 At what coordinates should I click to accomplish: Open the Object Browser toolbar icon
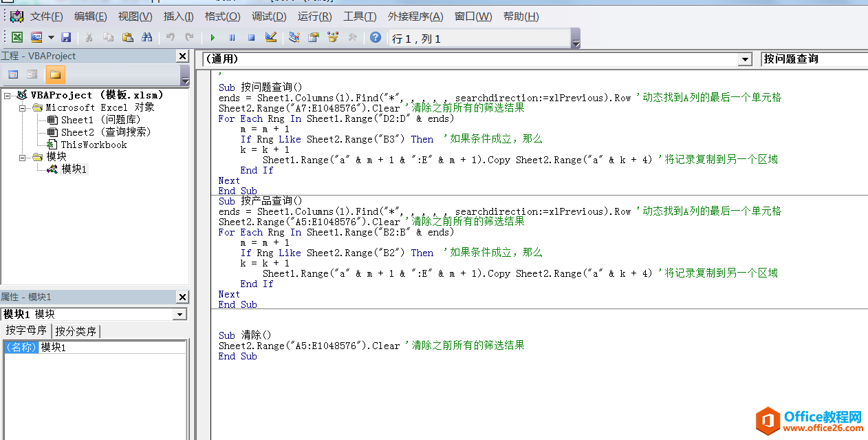(333, 37)
